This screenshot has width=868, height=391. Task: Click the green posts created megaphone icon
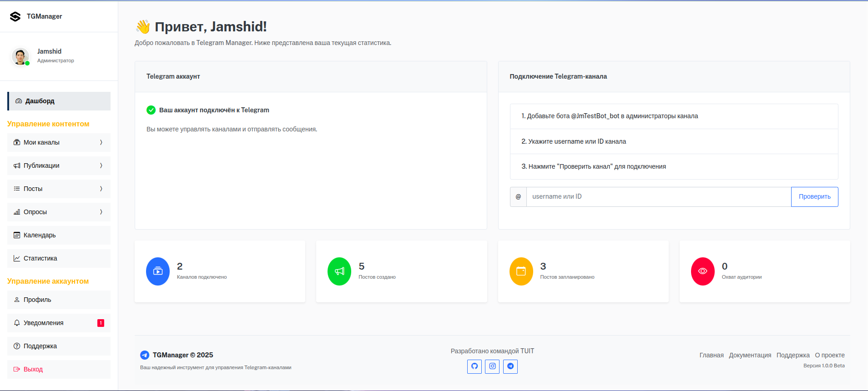pyautogui.click(x=339, y=271)
